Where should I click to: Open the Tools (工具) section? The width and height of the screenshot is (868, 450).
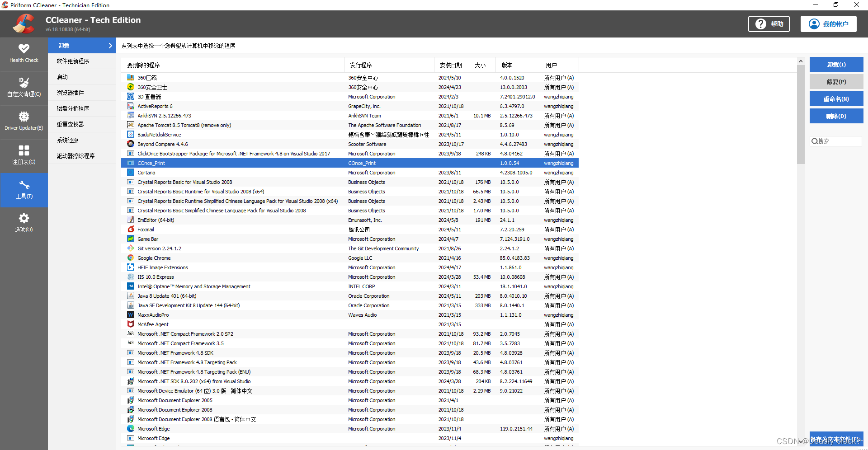click(24, 190)
